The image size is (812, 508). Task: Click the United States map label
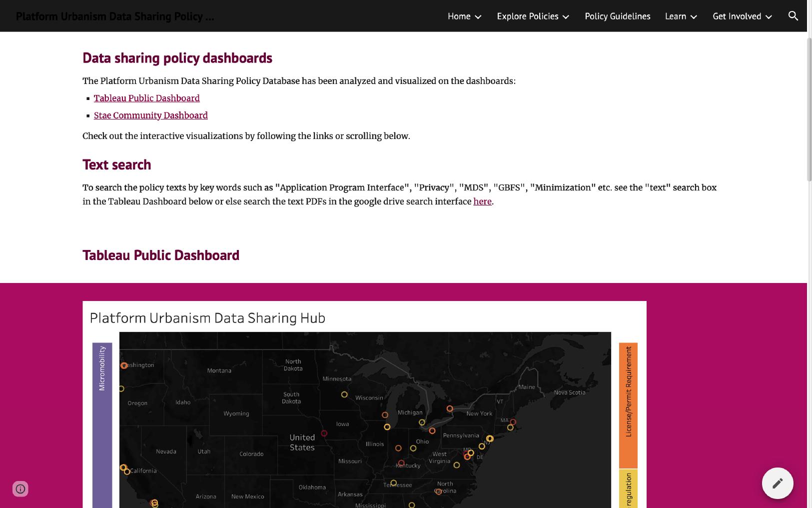[x=302, y=442]
